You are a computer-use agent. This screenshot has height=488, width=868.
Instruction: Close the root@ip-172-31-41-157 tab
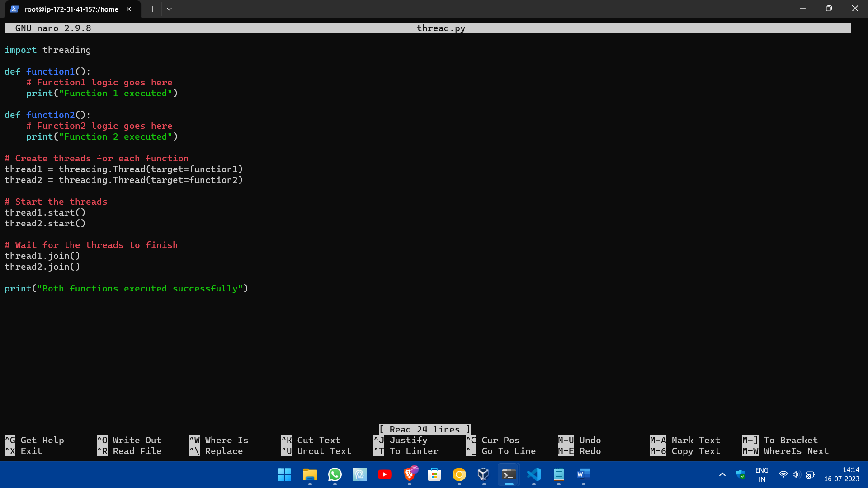(129, 9)
